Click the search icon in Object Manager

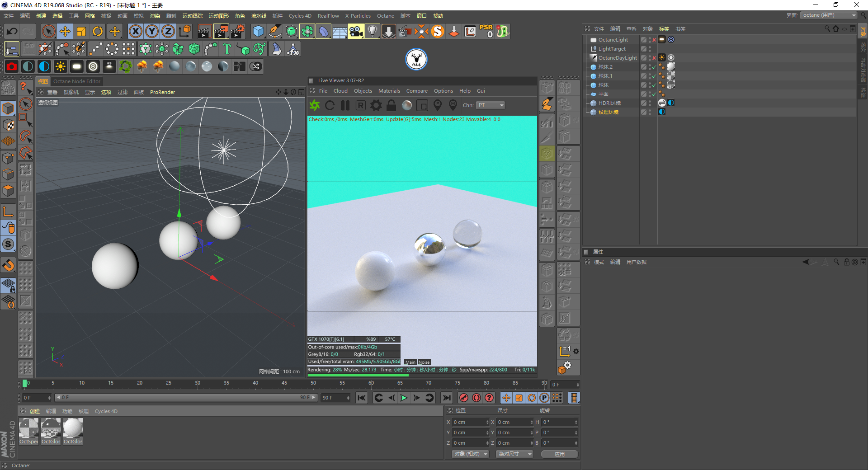[x=827, y=29]
